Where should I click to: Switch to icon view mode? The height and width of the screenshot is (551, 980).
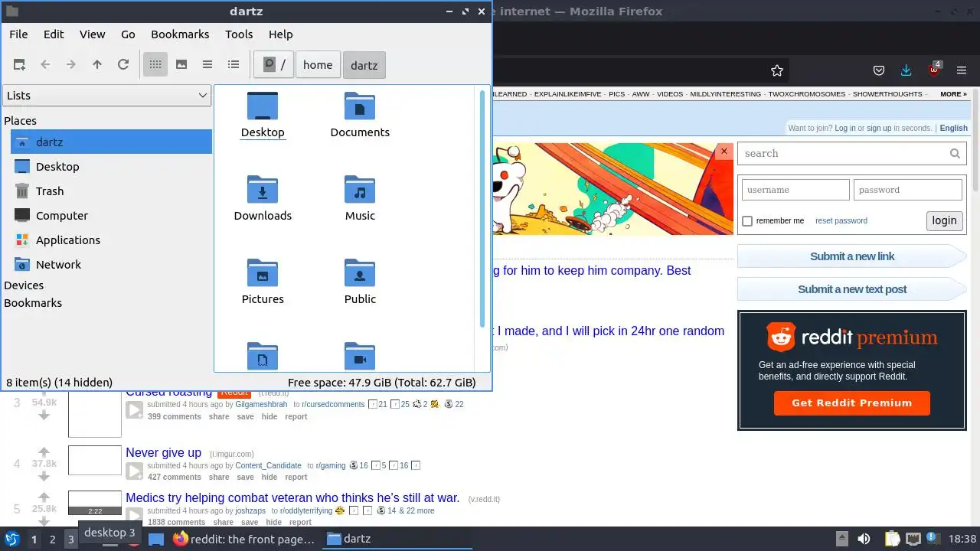point(155,65)
